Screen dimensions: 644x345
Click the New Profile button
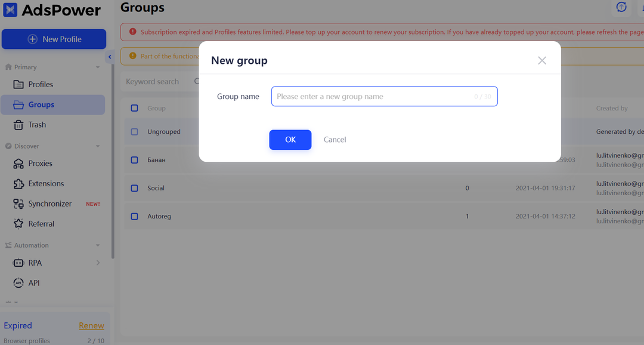(x=54, y=39)
